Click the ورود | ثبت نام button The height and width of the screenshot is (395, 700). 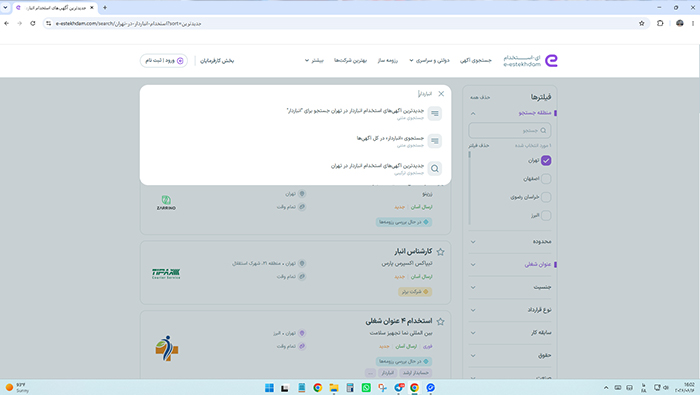(164, 61)
